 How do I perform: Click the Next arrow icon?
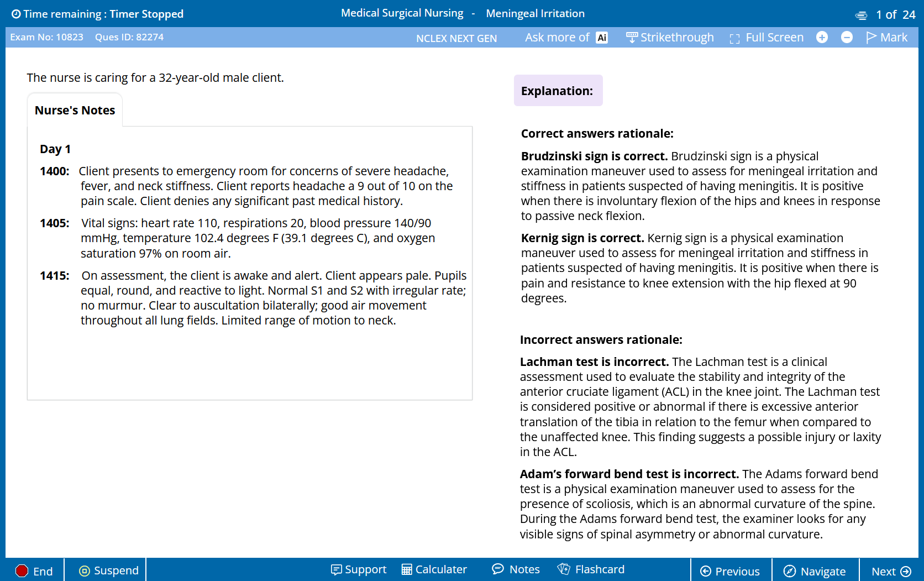906,572
